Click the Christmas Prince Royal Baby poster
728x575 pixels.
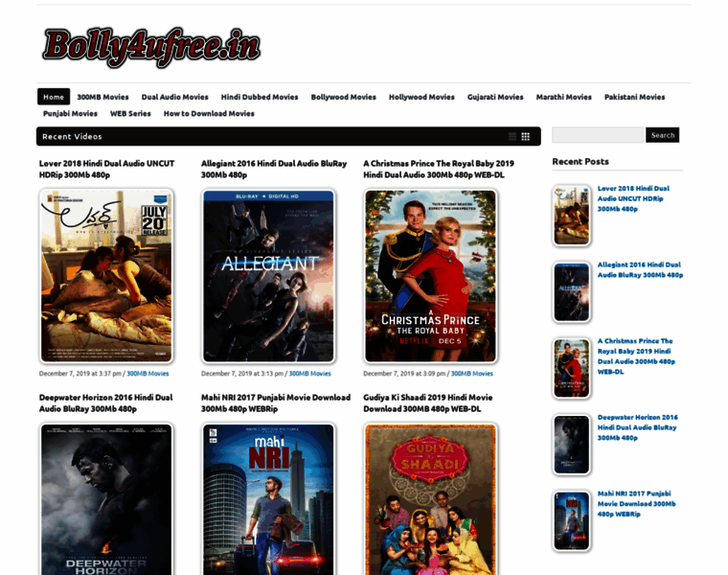(x=430, y=276)
